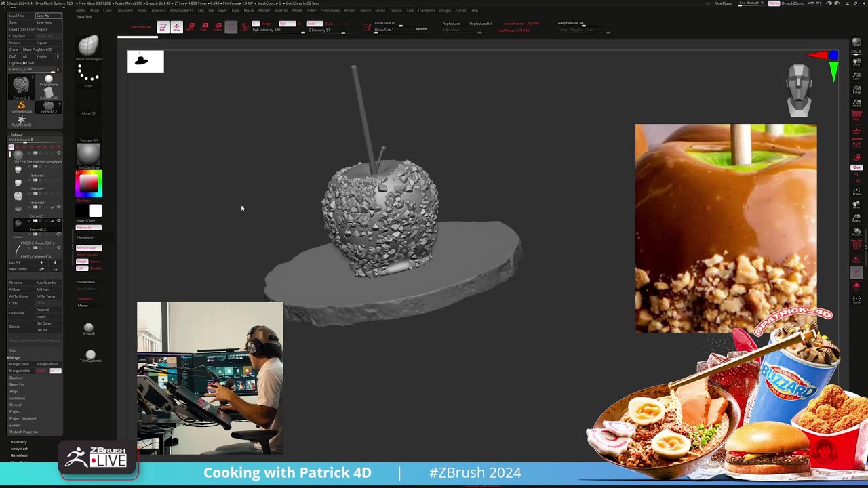Screen dimensions: 868x488
Task: Open the Alpha Off selector
Action: coord(88,102)
